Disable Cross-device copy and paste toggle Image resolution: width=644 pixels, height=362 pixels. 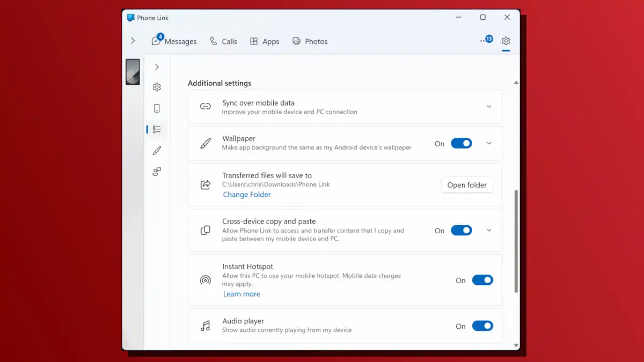(x=461, y=230)
